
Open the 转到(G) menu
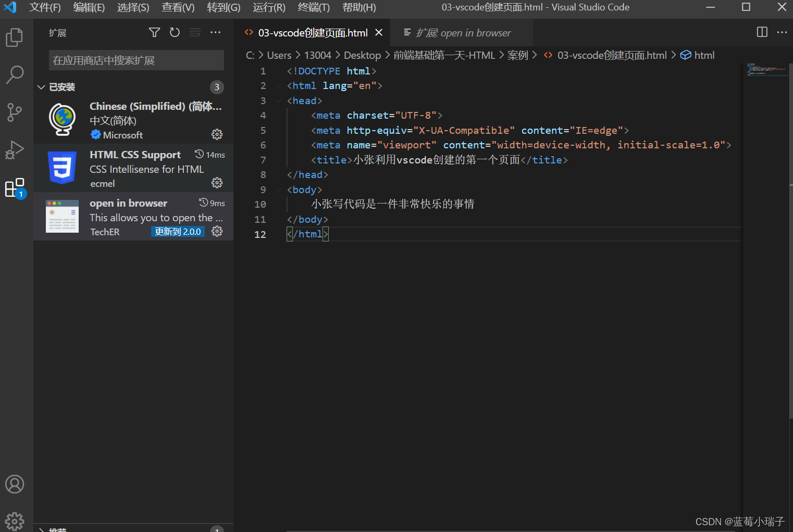point(224,7)
